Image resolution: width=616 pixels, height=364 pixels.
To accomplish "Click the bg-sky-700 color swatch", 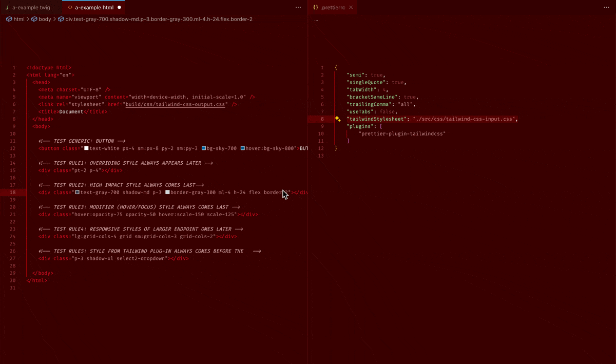I will pyautogui.click(x=204, y=148).
